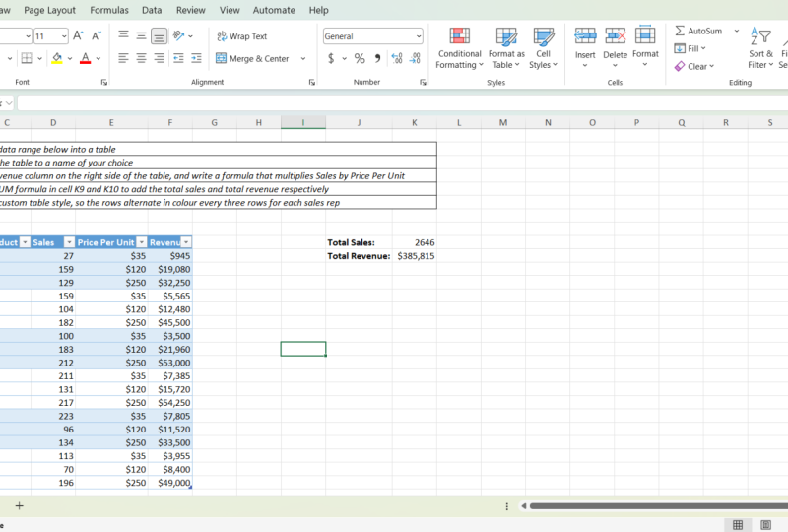Apply accounting dollar number format
788x532 pixels.
[331, 58]
